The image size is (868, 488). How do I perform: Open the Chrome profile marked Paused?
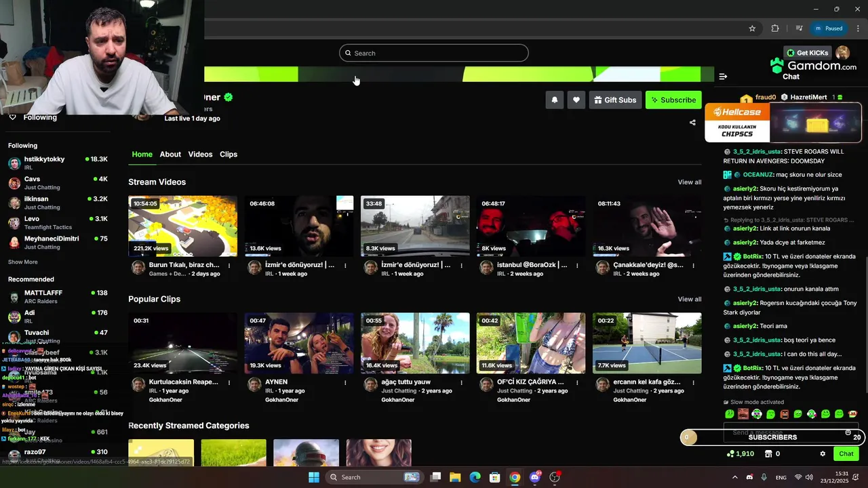point(829,28)
